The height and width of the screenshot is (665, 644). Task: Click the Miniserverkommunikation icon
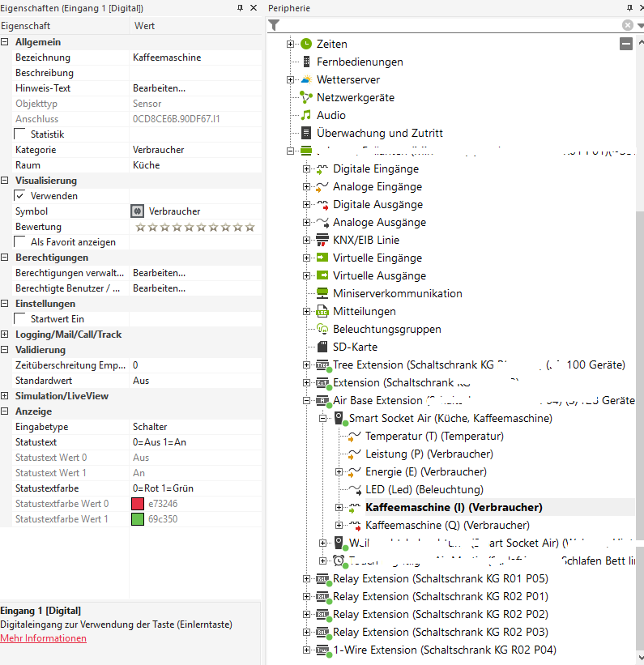click(x=322, y=293)
